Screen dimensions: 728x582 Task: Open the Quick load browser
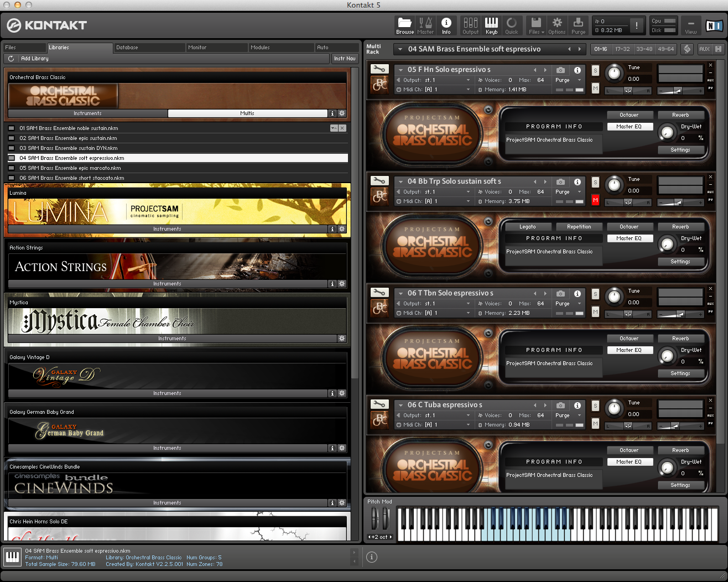[x=512, y=25]
